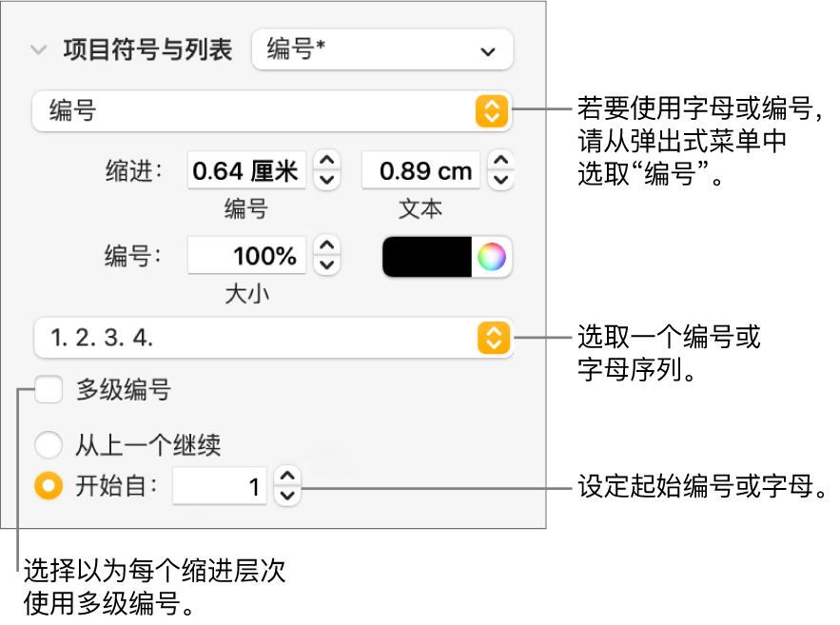
Task: Open the 1. 2. 3. 4. sequence dropdown
Action: 271,337
